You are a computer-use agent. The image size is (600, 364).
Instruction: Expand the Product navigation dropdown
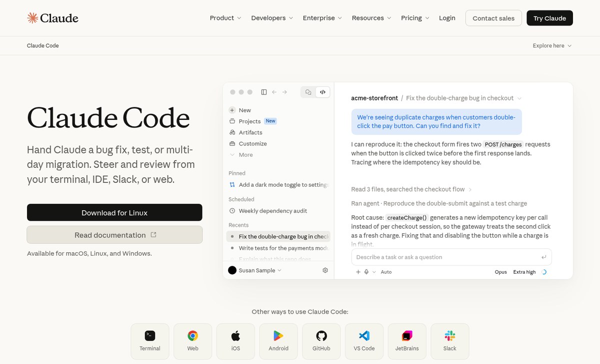[225, 18]
